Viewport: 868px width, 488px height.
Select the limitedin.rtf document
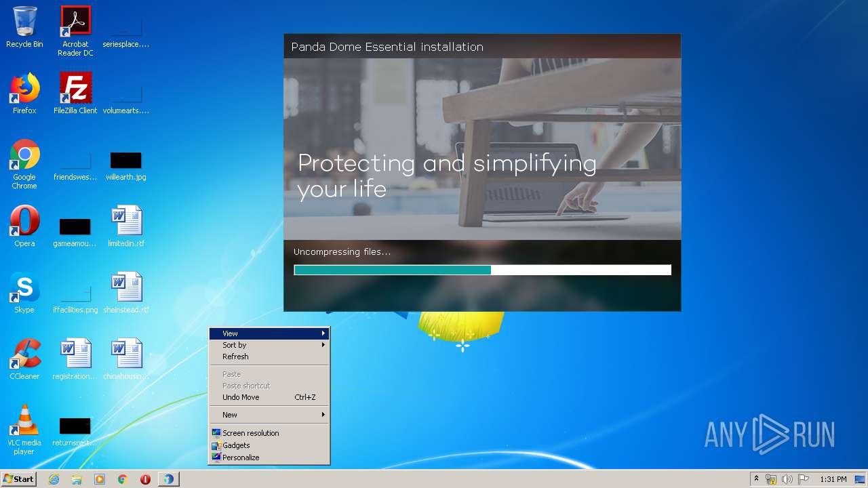[125, 226]
